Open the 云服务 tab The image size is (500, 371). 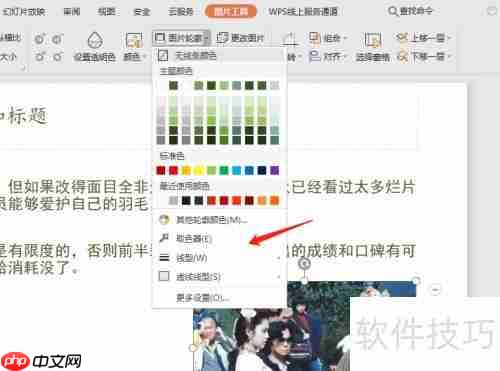pos(181,12)
